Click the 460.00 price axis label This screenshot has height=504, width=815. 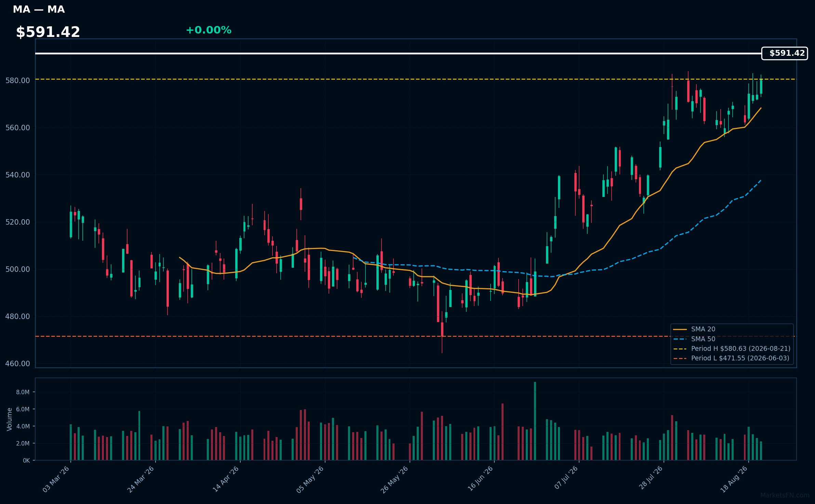click(x=18, y=363)
